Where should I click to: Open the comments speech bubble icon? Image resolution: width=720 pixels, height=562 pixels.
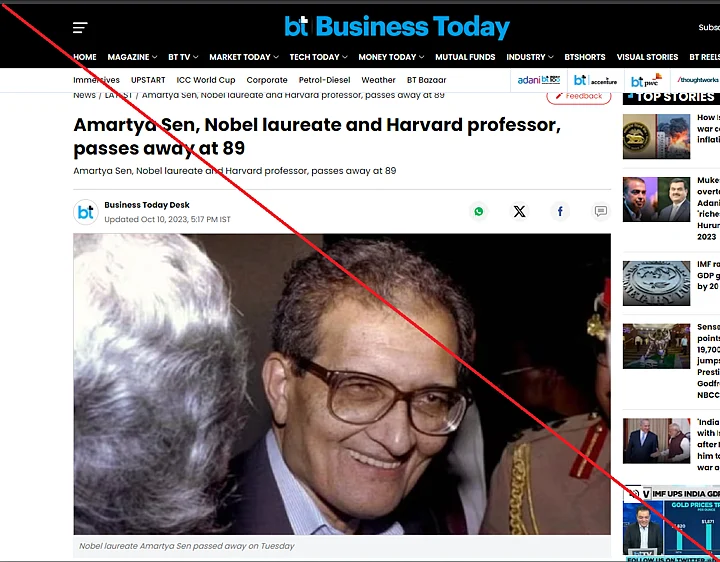point(600,211)
